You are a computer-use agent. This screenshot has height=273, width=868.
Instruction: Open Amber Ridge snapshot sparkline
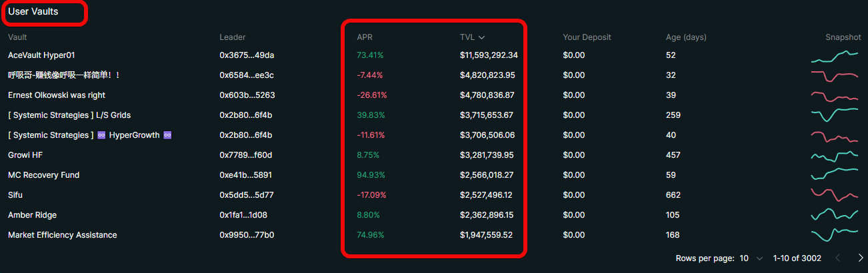coord(835,214)
